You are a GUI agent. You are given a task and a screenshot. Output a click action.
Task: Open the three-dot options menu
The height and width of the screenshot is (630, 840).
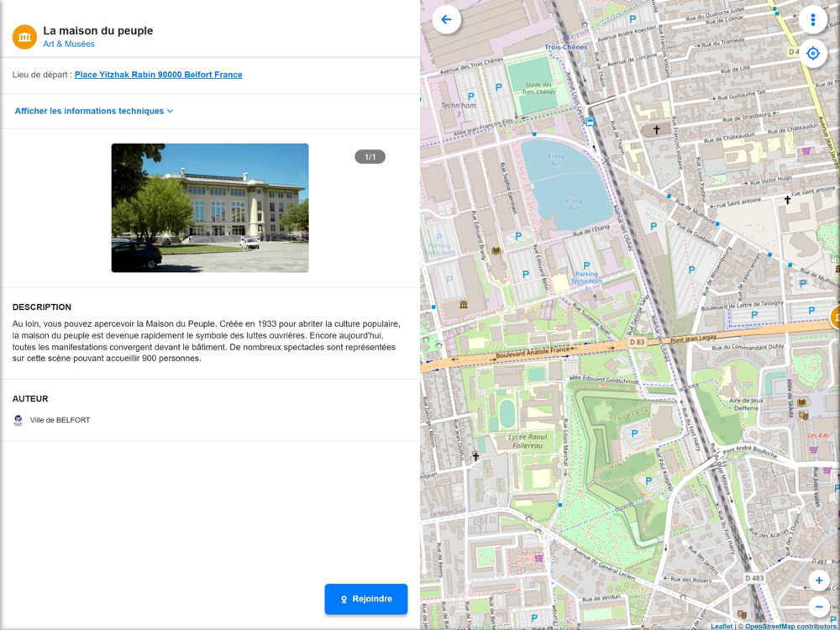812,20
